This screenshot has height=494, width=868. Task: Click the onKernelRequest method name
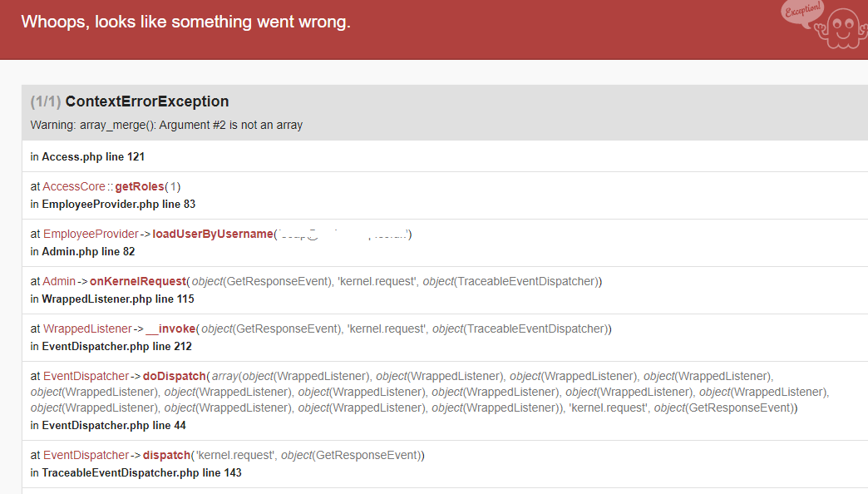[137, 281]
